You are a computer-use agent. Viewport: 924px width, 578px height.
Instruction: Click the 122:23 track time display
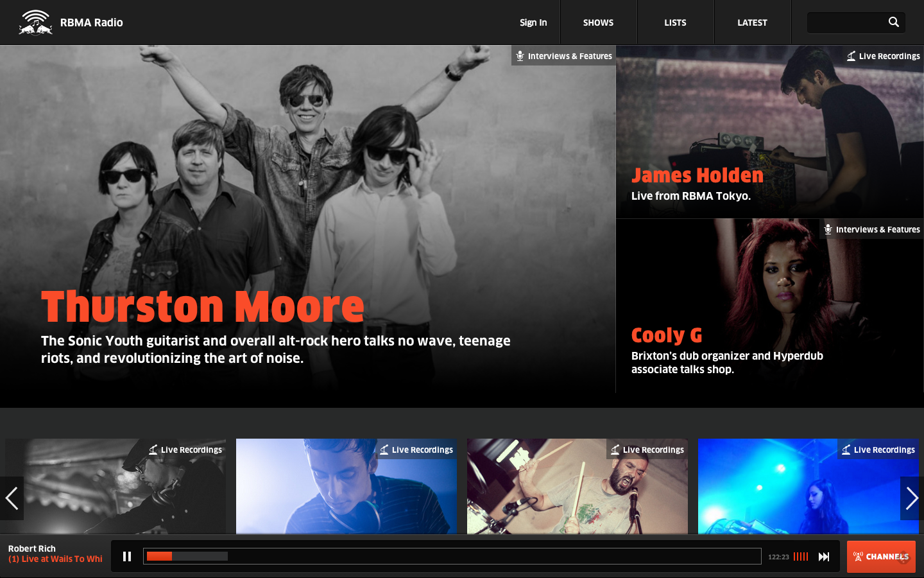(x=778, y=557)
